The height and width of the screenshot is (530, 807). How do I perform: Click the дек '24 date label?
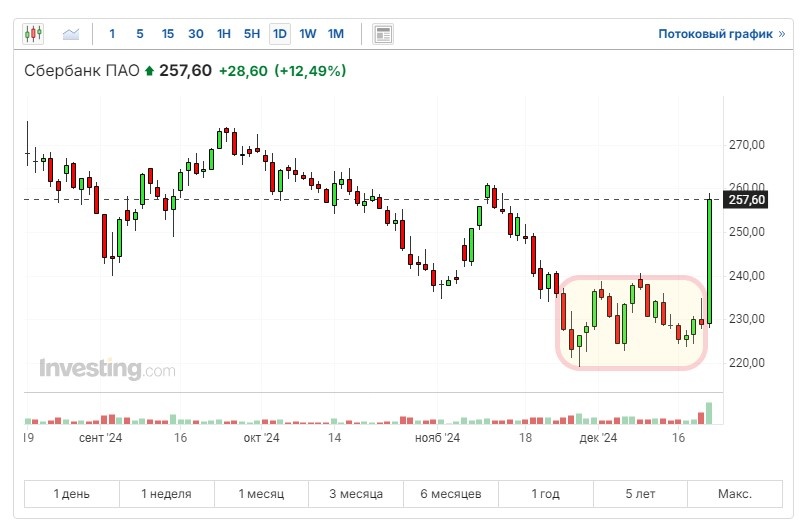pyautogui.click(x=598, y=438)
